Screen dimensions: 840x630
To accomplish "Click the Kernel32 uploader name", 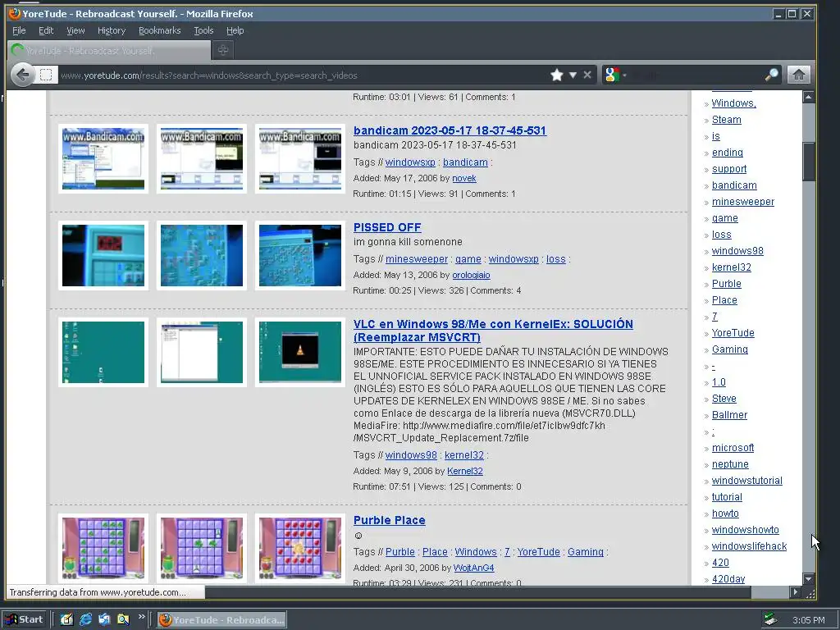I will [464, 472].
